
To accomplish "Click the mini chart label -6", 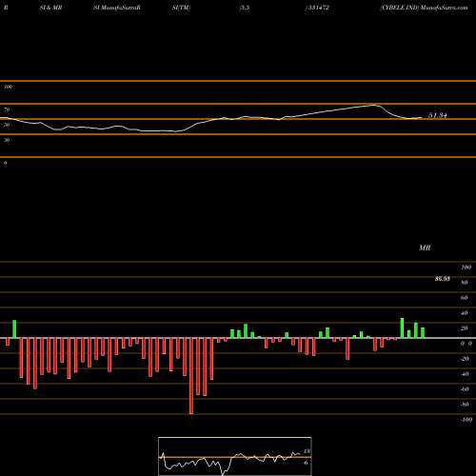I will pos(306,463).
